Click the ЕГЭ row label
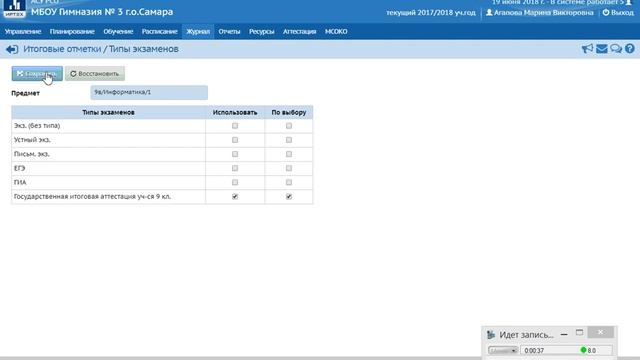Screen dimensions: 640x360 (x=19, y=168)
